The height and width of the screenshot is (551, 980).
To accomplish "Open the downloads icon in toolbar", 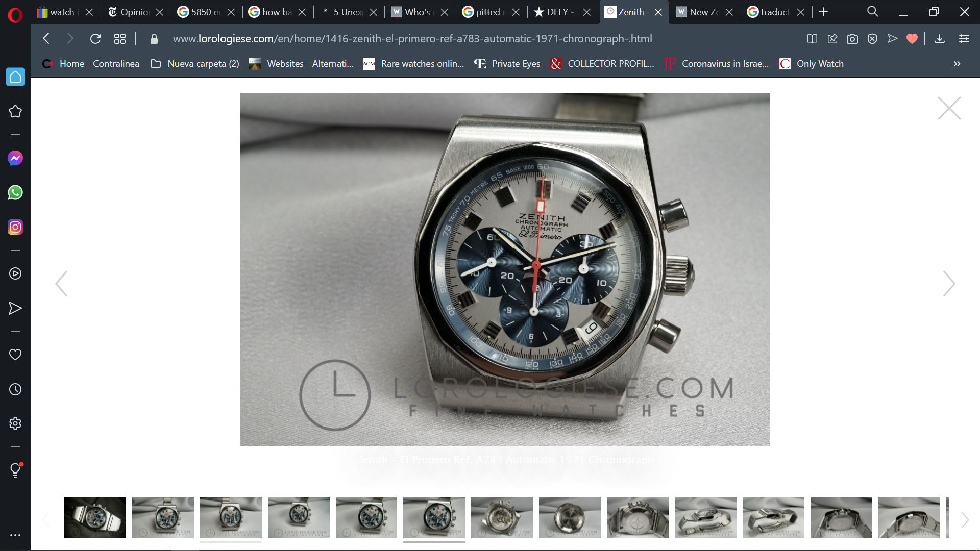I will coord(939,39).
